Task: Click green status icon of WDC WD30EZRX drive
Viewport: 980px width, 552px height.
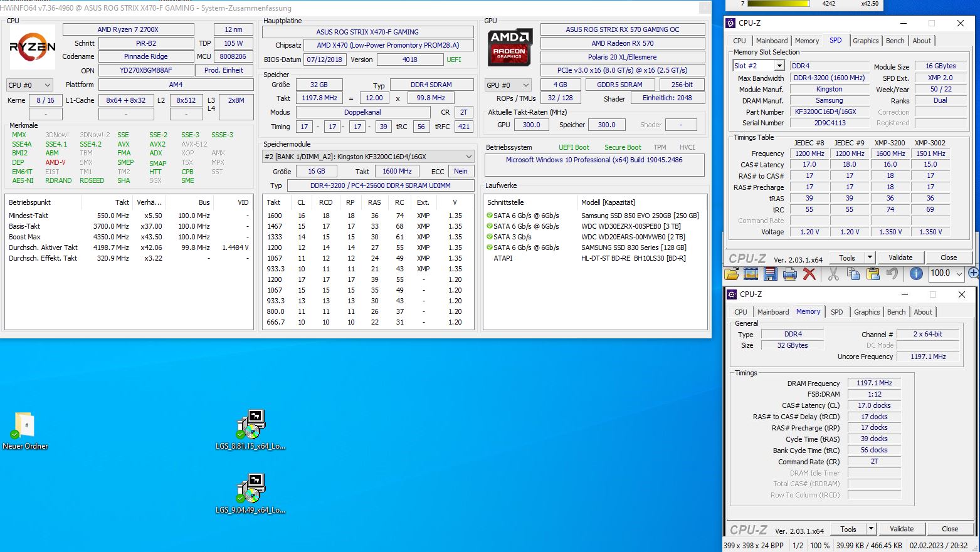Action: [x=490, y=226]
